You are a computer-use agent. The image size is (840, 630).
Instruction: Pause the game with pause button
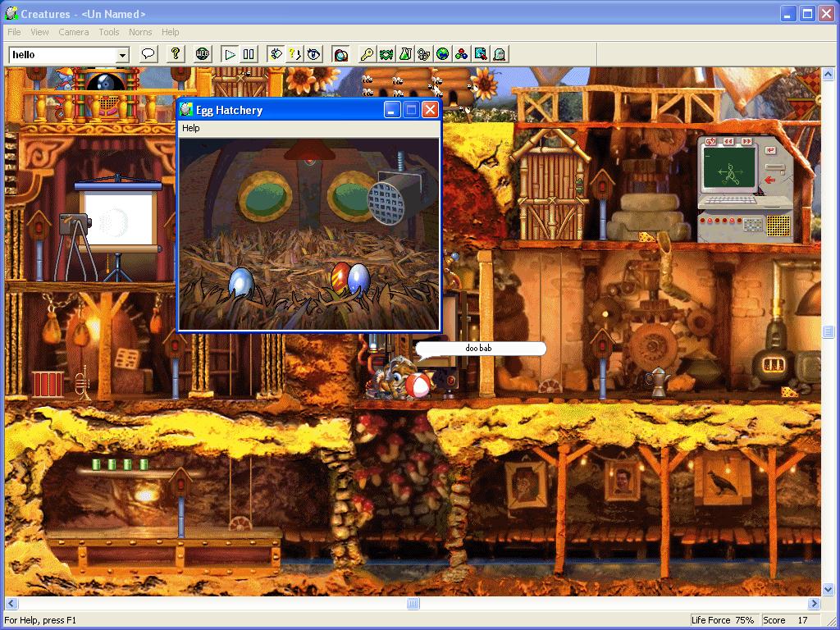249,54
